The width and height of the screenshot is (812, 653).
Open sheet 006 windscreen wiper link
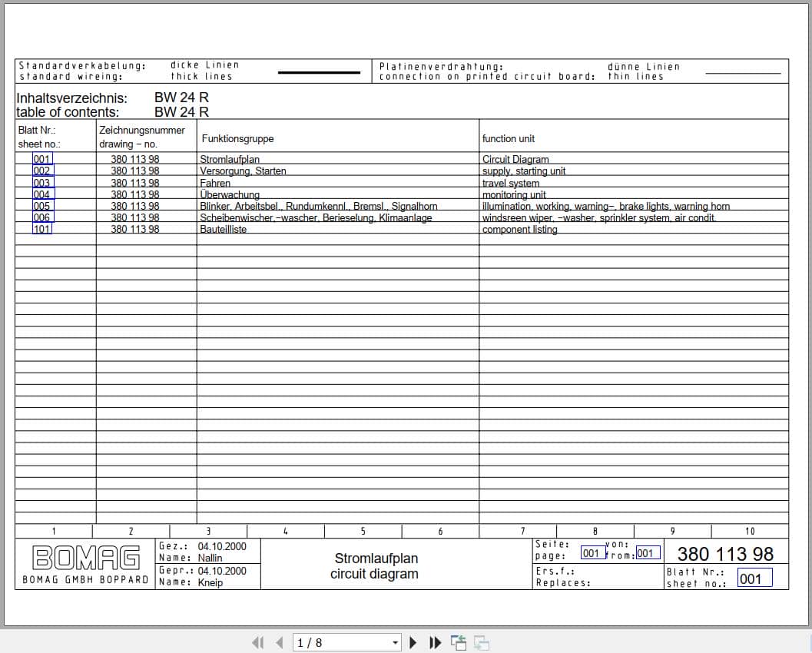tap(41, 217)
